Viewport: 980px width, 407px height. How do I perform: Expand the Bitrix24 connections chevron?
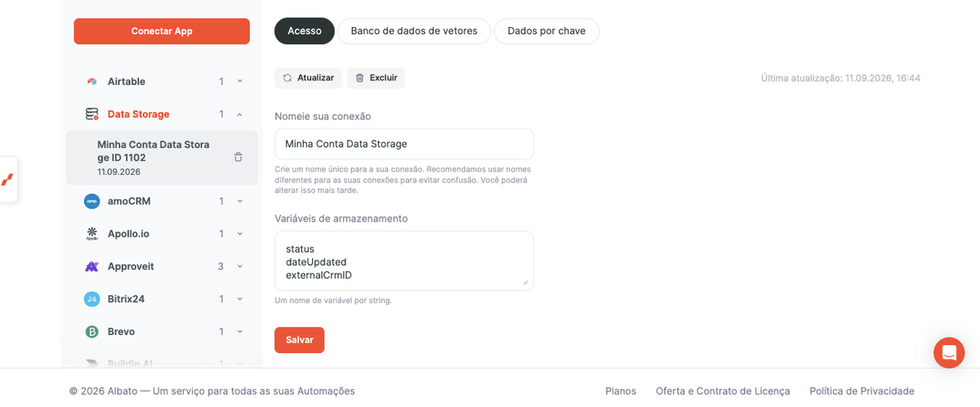point(239,299)
